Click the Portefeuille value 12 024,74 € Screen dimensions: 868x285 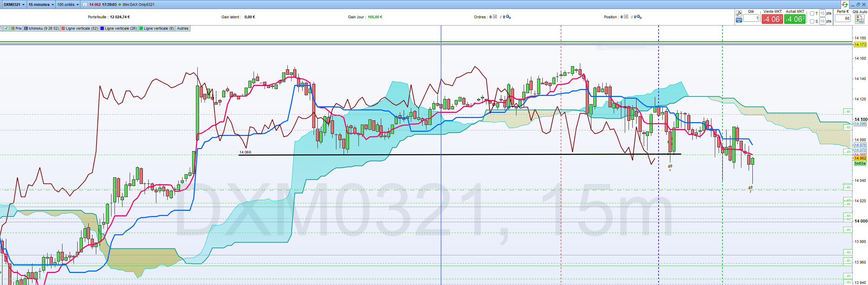coord(120,17)
